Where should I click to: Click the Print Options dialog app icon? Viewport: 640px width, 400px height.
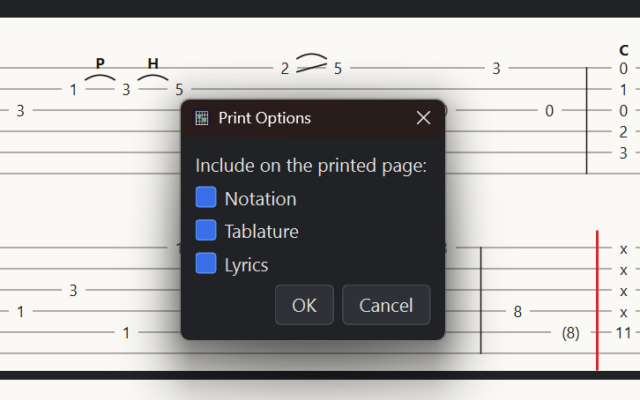click(202, 118)
